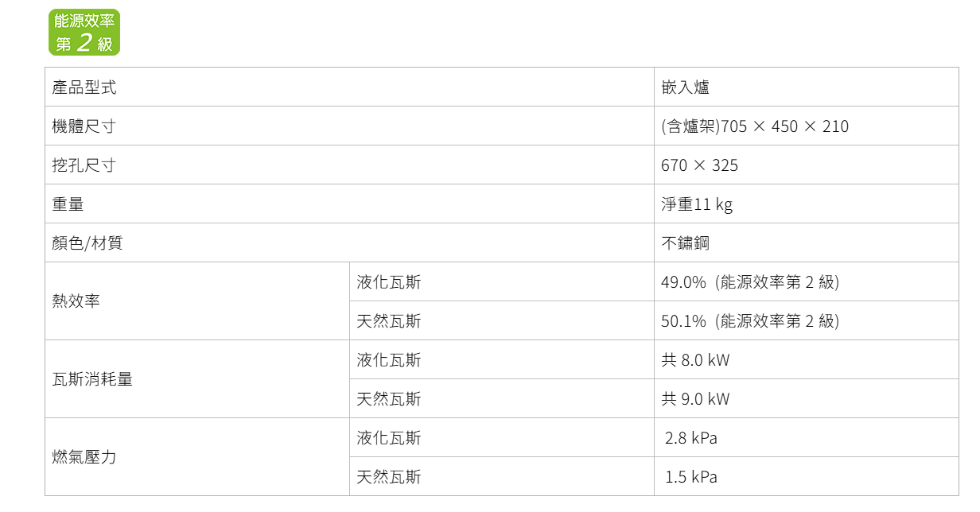Select the 挖孔尺寸 row label
This screenshot has width=980, height=512.
point(349,165)
